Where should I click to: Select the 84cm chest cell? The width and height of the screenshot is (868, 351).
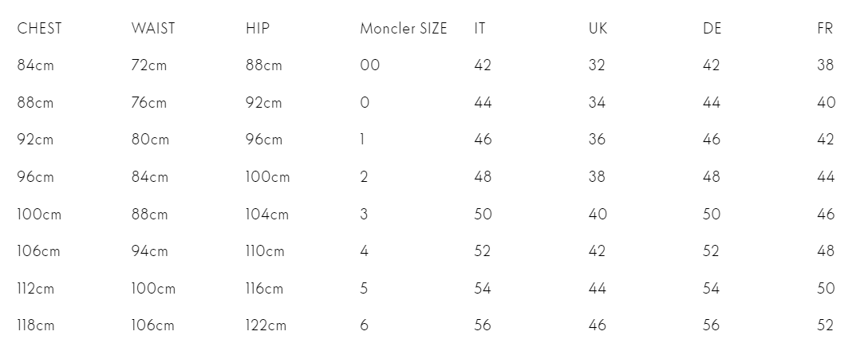pyautogui.click(x=35, y=65)
